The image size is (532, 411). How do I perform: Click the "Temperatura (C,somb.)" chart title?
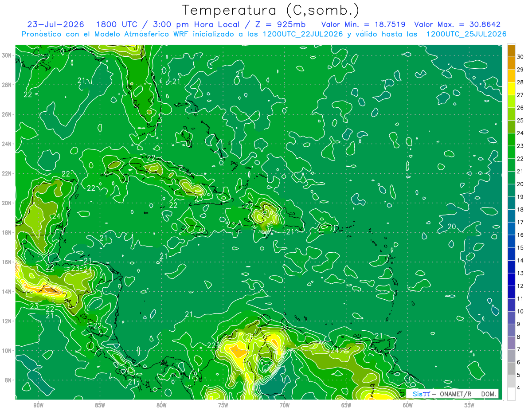[x=270, y=10]
